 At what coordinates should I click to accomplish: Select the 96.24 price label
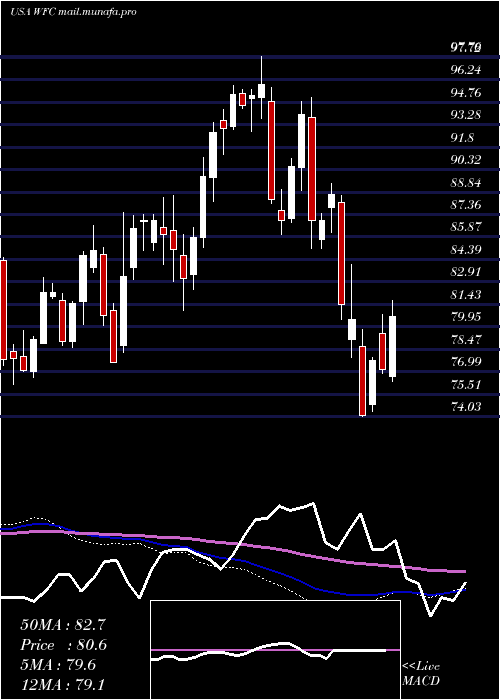click(x=466, y=70)
